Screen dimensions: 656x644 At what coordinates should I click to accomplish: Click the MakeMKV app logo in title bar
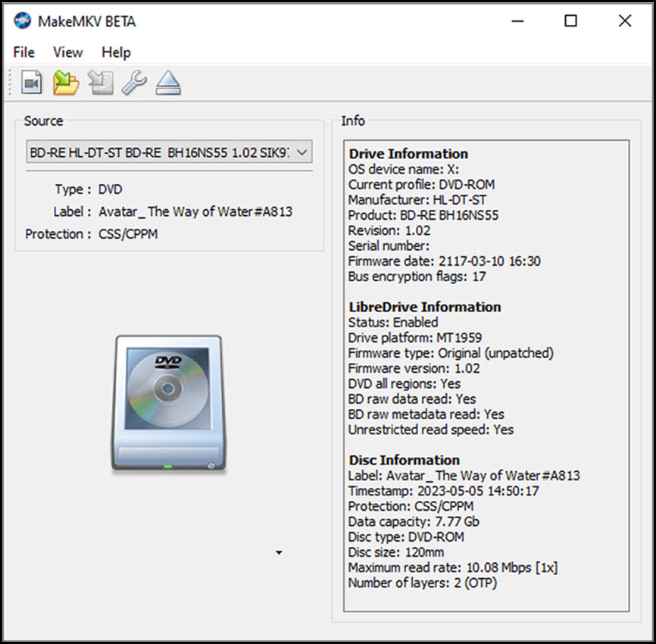[x=22, y=20]
